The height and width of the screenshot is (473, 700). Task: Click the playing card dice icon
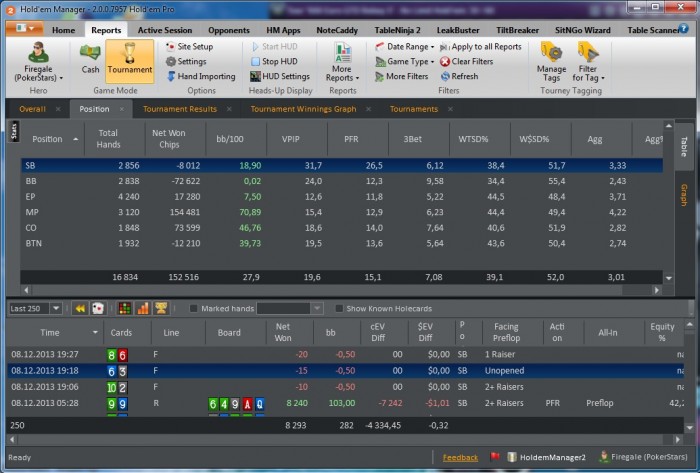point(98,308)
